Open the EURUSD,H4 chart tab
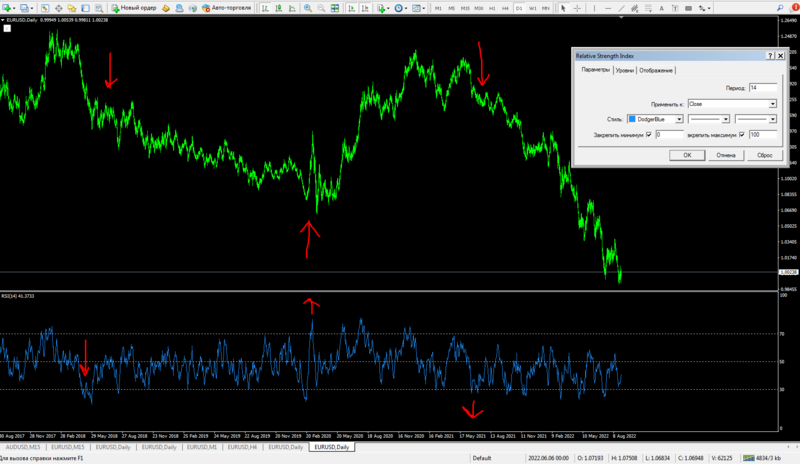 pyautogui.click(x=242, y=447)
